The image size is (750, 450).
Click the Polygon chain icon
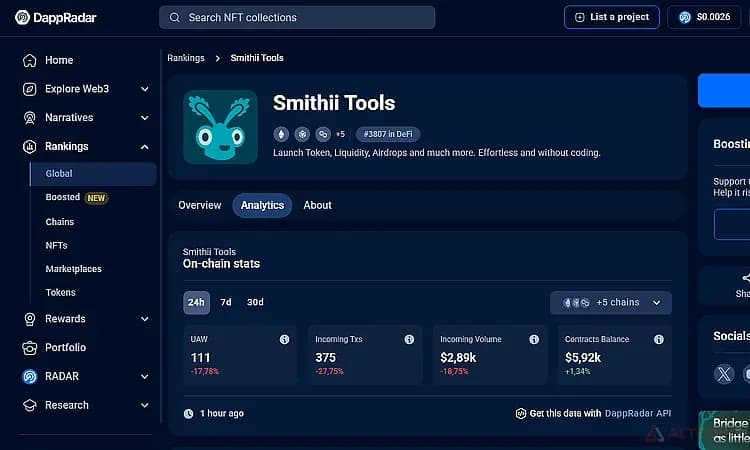[323, 134]
